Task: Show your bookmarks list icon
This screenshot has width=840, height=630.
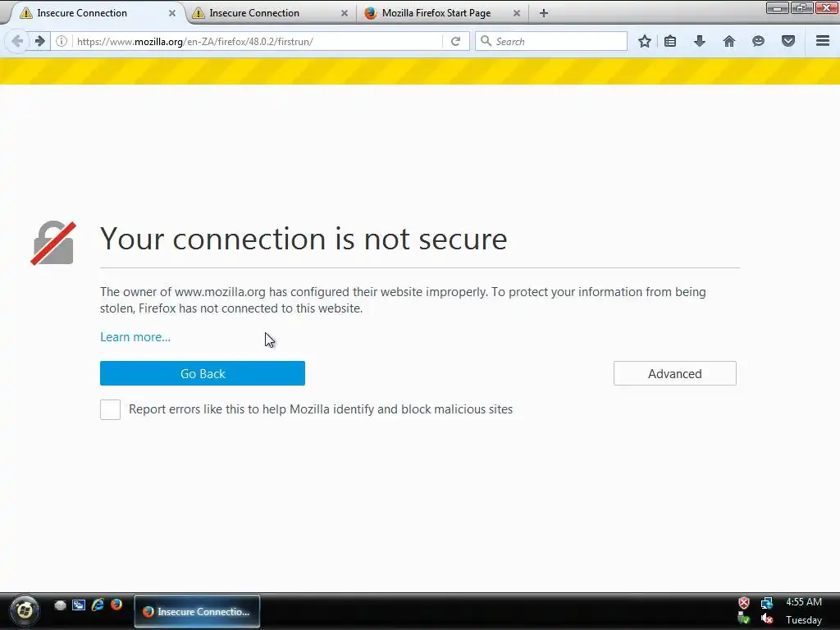Action: [x=670, y=41]
